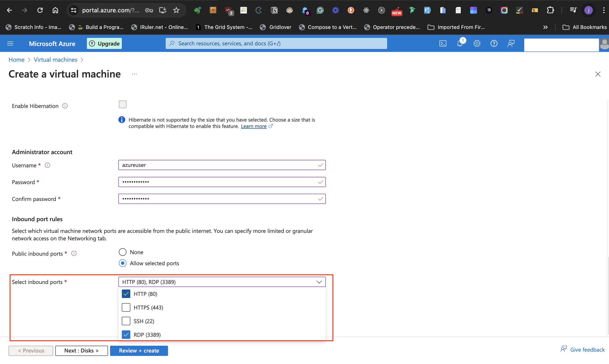Uncheck the HTTP (80) checkbox

pos(126,294)
